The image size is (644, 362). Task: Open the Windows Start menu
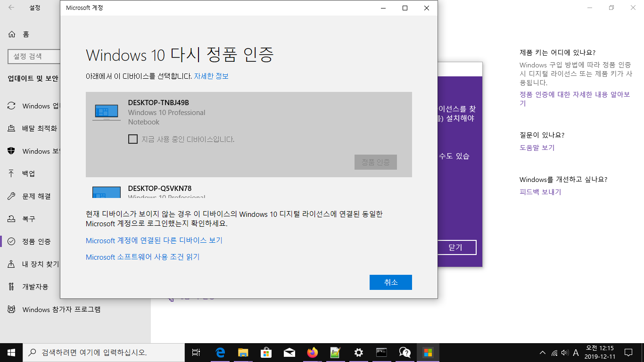pos(11,353)
